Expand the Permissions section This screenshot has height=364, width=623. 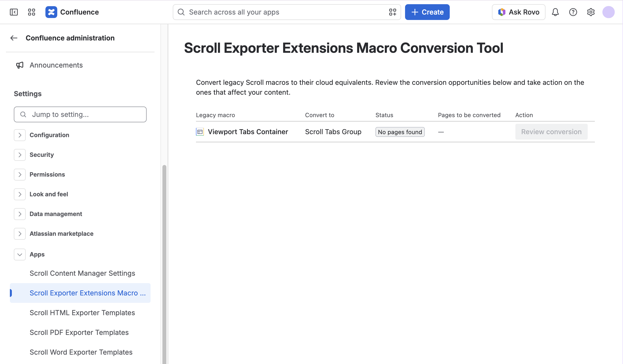pos(20,175)
